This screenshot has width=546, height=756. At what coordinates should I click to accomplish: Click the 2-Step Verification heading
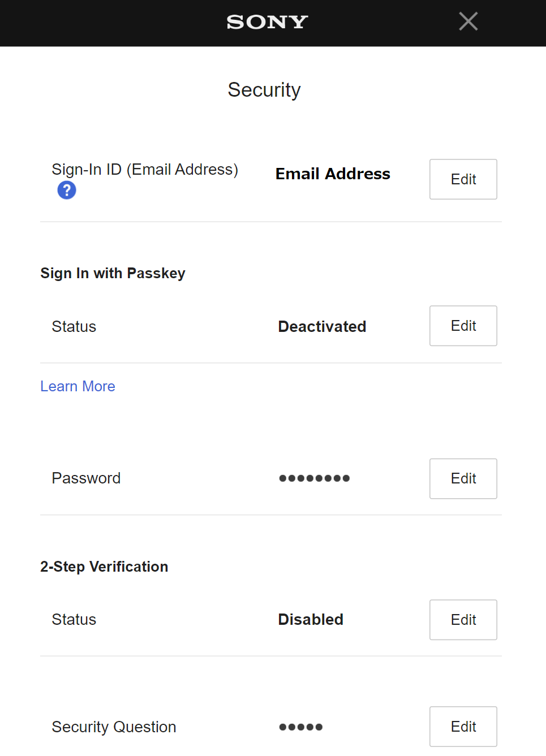tap(104, 567)
